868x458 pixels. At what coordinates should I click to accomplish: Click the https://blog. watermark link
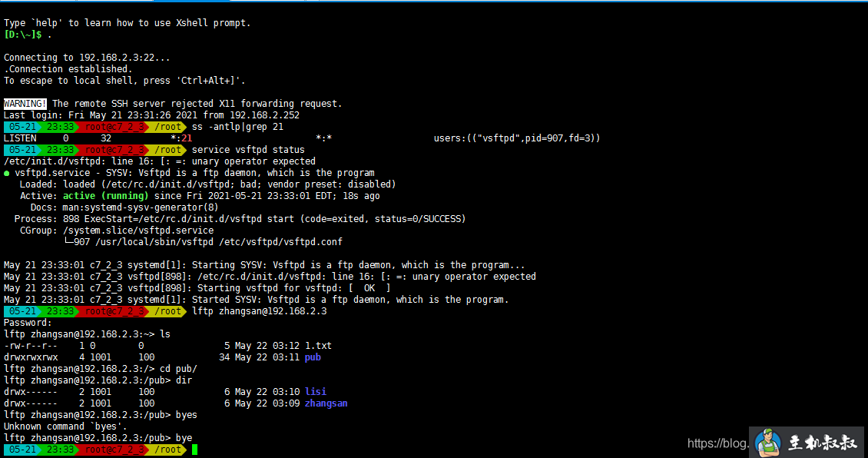click(717, 443)
